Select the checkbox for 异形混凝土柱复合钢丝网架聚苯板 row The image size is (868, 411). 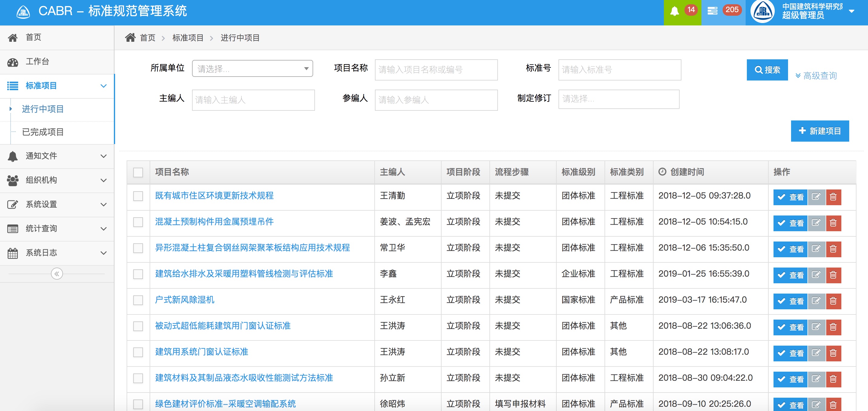tap(138, 248)
